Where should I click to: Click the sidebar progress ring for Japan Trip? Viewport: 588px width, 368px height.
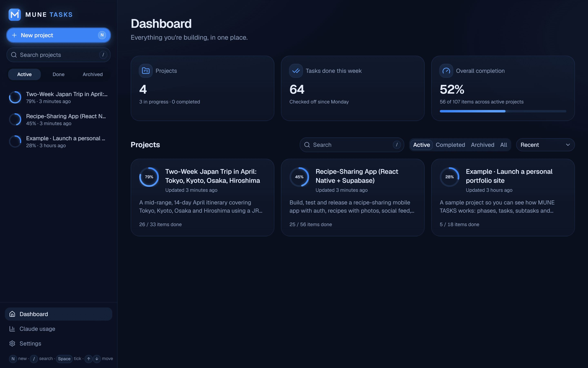[x=15, y=97]
